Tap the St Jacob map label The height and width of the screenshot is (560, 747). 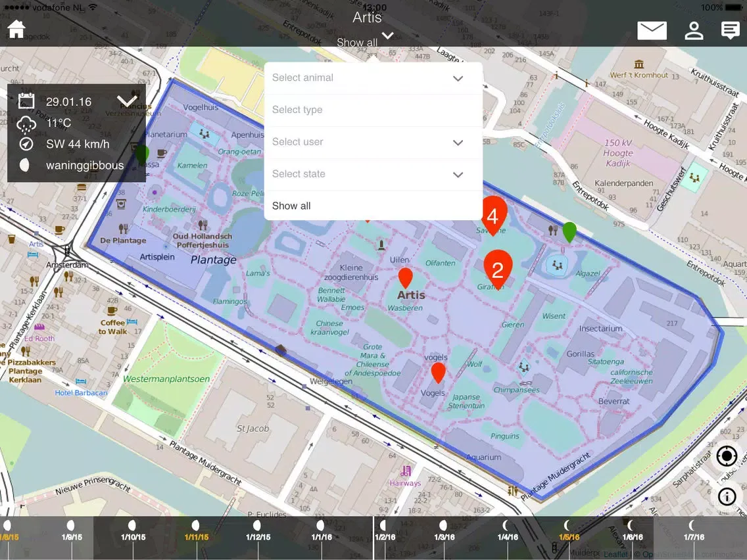[x=253, y=429]
